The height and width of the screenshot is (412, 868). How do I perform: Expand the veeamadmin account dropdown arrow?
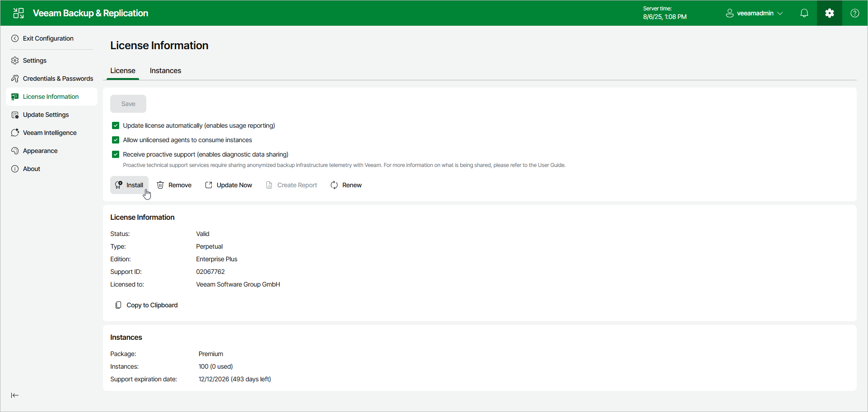pyautogui.click(x=780, y=14)
